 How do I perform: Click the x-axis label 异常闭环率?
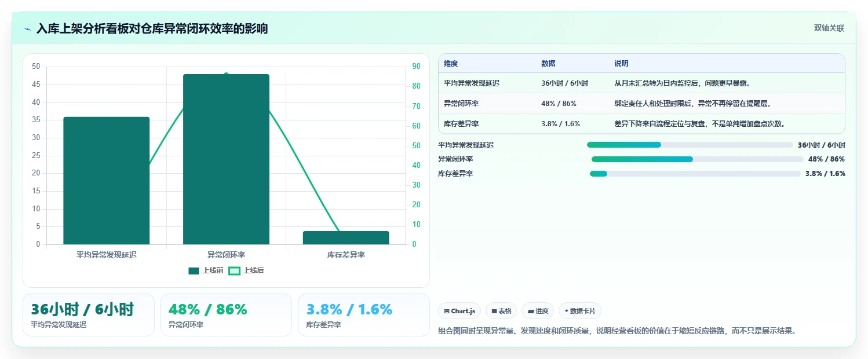click(x=226, y=255)
